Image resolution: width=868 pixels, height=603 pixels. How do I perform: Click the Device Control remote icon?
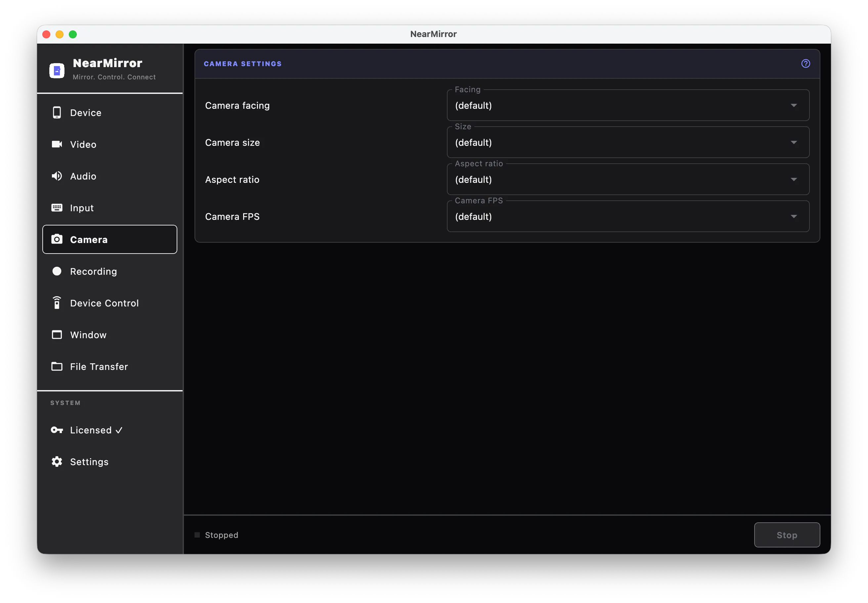[x=57, y=303]
